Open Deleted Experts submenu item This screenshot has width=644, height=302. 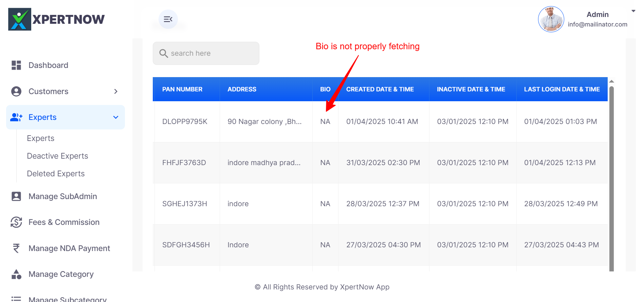56,174
